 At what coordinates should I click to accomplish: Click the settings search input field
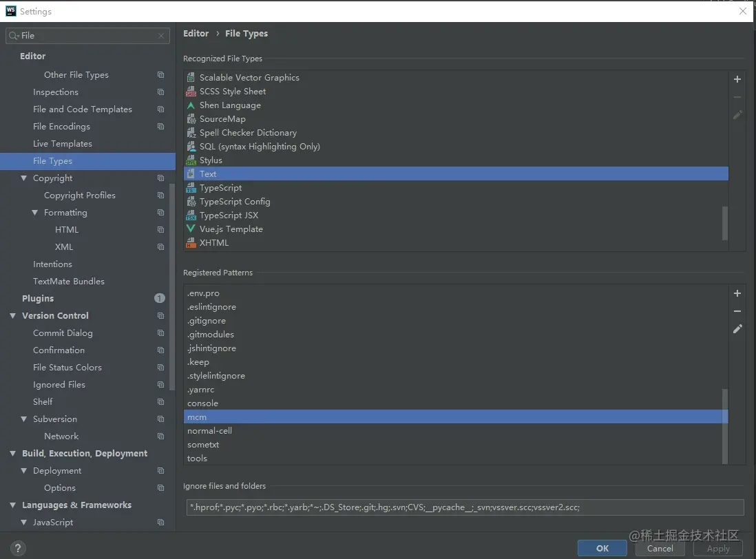click(87, 36)
